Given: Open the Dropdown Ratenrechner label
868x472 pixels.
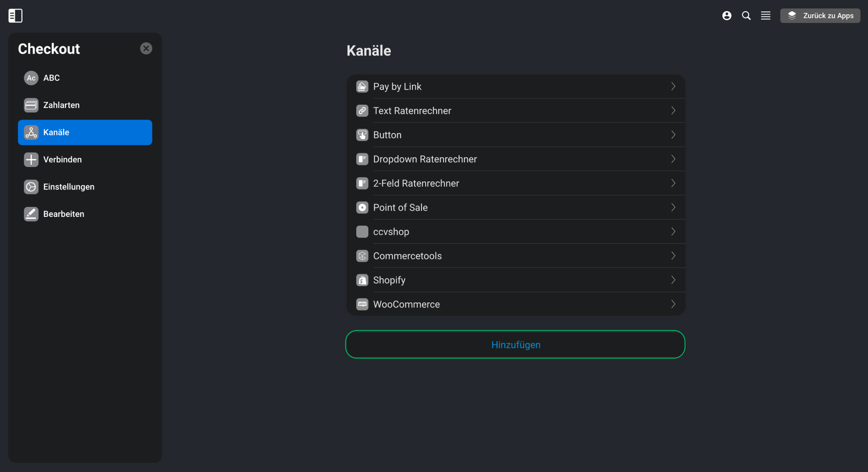Looking at the screenshot, I should (x=425, y=159).
